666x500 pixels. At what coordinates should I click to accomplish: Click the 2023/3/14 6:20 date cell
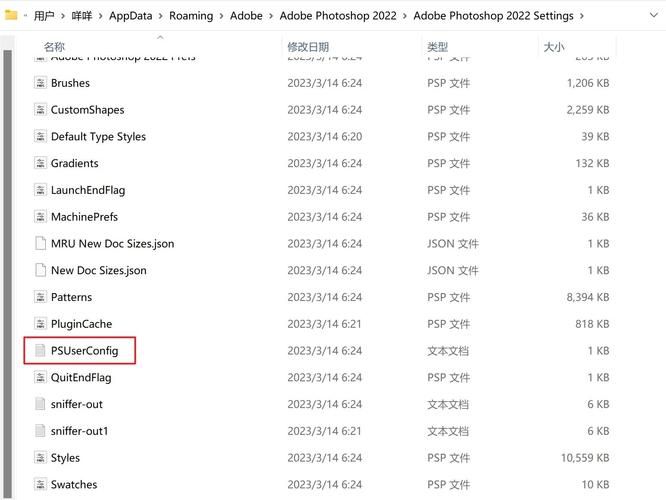click(x=325, y=136)
